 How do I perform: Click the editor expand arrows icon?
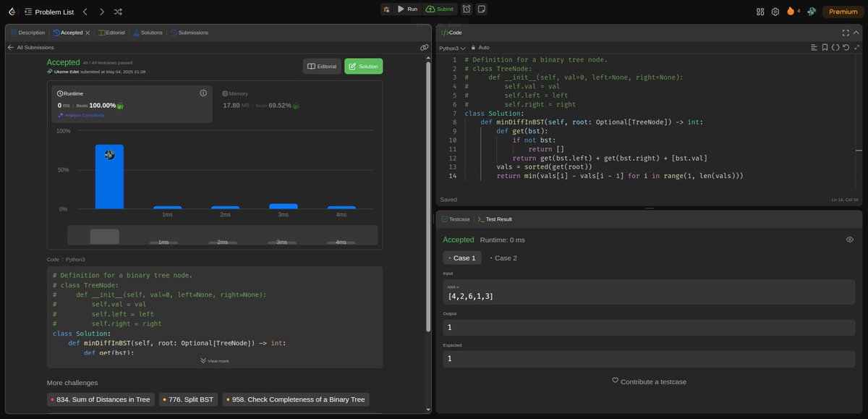pos(856,47)
